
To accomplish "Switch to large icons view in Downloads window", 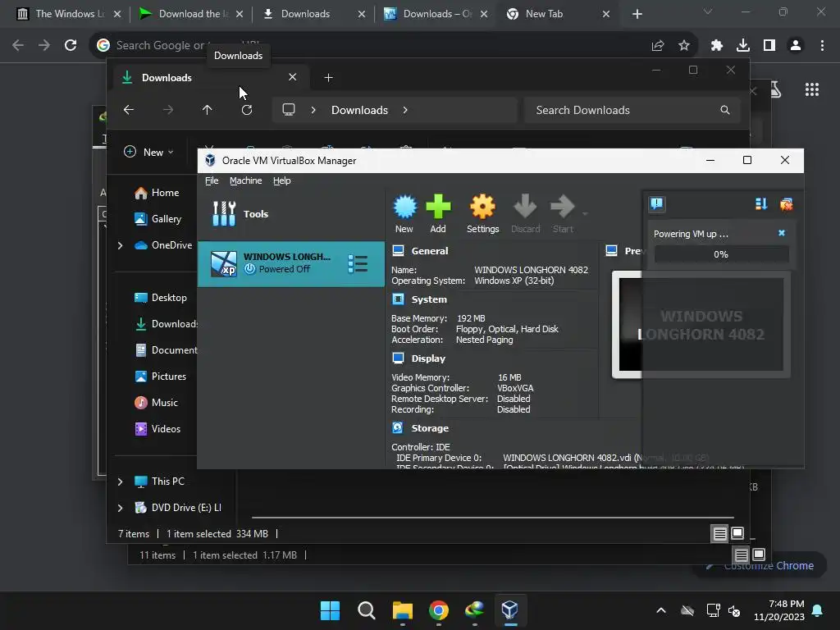I will point(737,533).
